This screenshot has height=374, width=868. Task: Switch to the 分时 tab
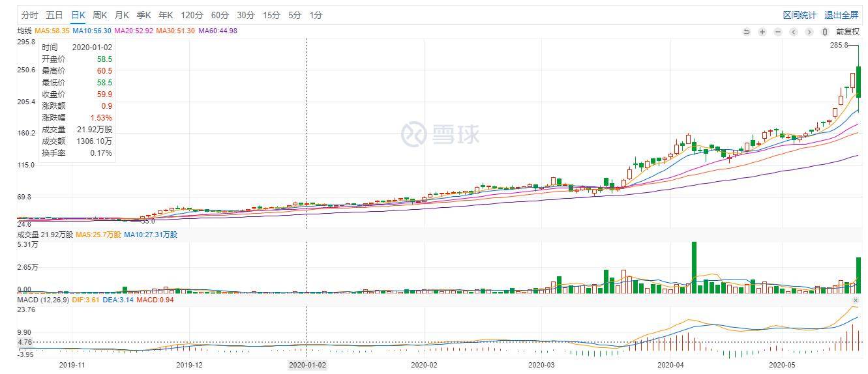pos(30,15)
